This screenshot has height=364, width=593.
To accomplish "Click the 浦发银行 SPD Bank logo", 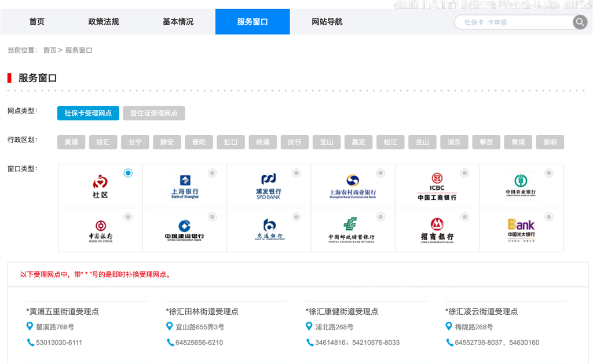I will coord(269,186).
